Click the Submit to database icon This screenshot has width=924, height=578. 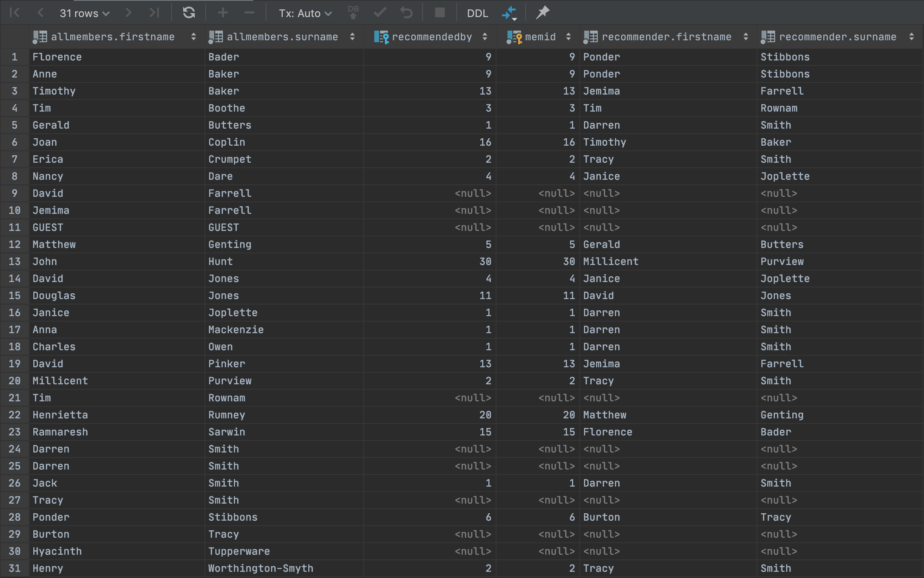(x=353, y=13)
